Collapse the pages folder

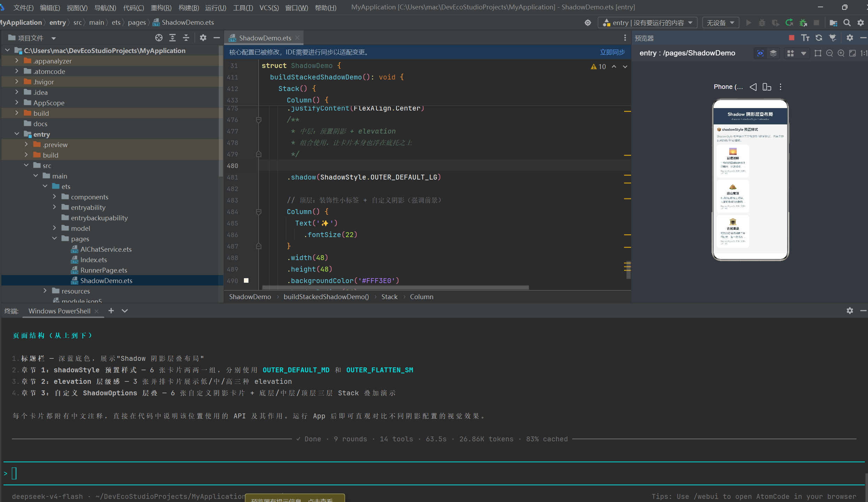point(54,238)
